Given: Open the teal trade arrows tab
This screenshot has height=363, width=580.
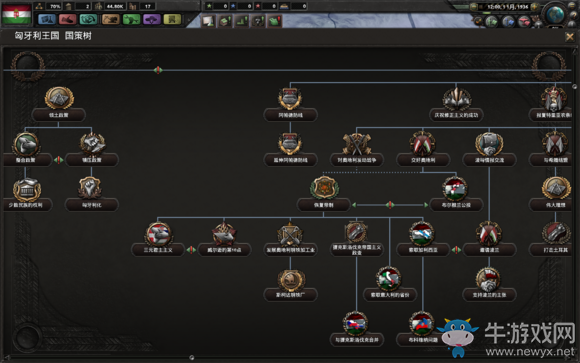Looking at the screenshot, I should pos(88,19).
